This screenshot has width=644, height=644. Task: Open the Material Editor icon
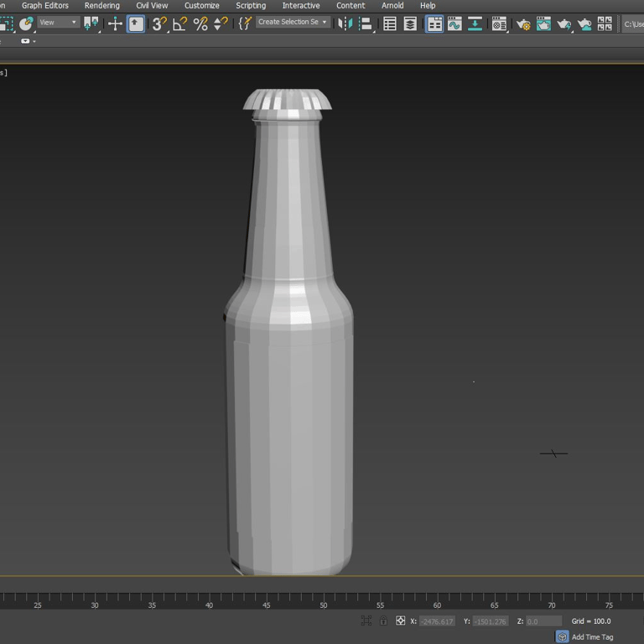coord(499,23)
